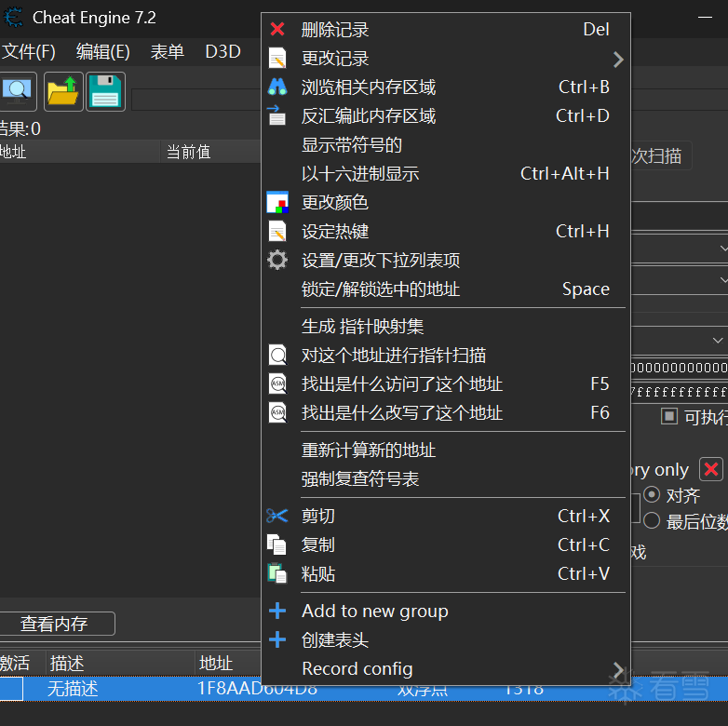Click the stop address hex field of f's
Image resolution: width=728 pixels, height=726 pixels.
679,392
